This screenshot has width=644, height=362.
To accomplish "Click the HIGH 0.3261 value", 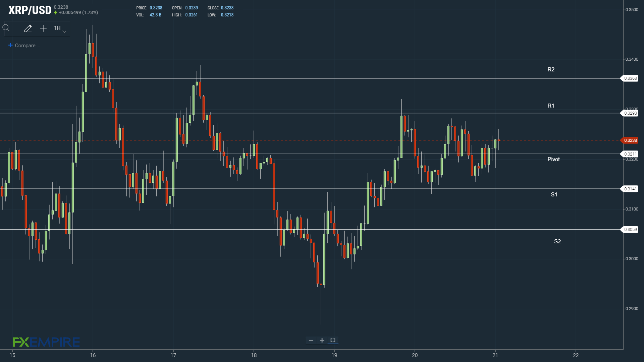I will pos(192,15).
